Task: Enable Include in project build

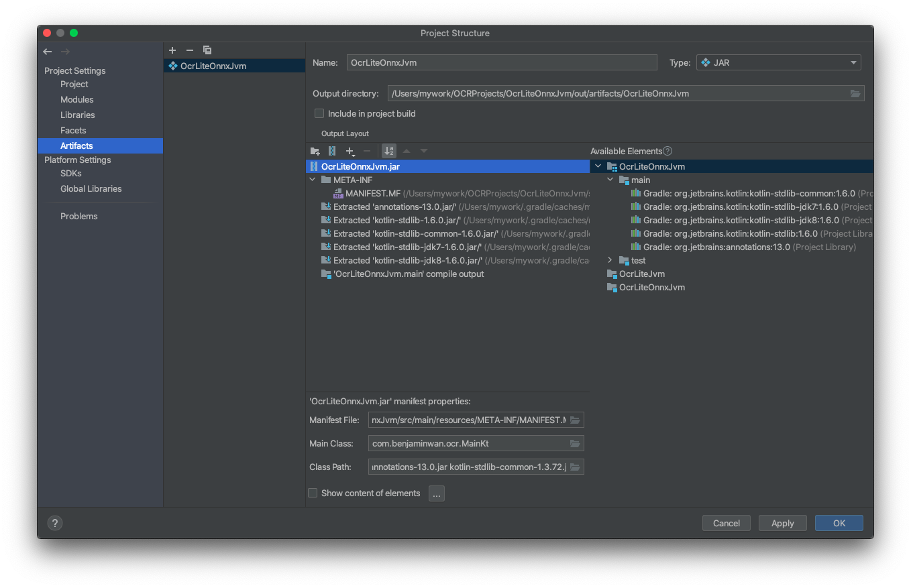Action: 319,113
